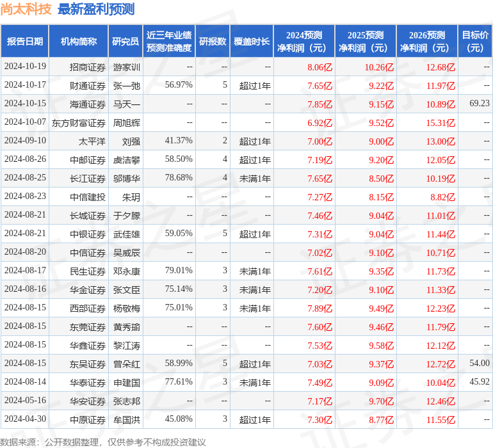This screenshot has width=493, height=448.
Task: Select researcher 黄秀瑜
Action: tap(126, 327)
